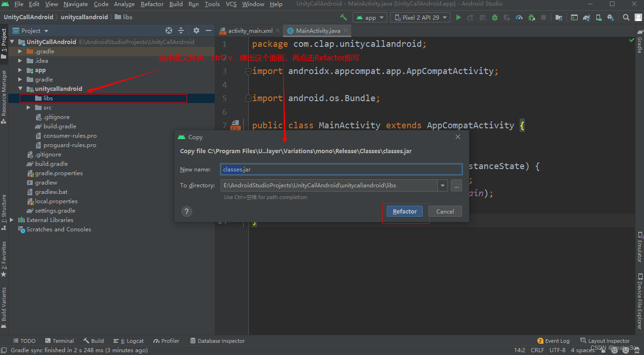This screenshot has width=644, height=355.
Task: Collapse the UnityCallAndroid root node
Action: click(12, 42)
